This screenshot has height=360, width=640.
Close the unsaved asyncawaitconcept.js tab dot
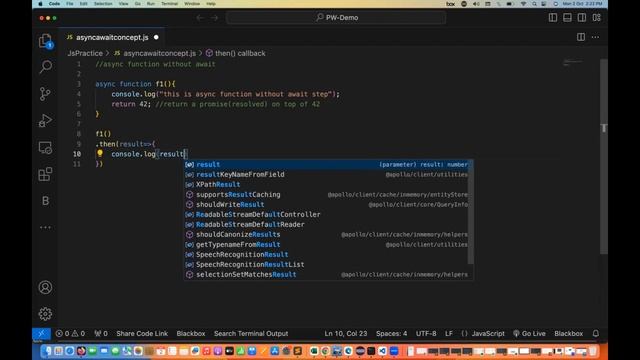click(x=156, y=37)
